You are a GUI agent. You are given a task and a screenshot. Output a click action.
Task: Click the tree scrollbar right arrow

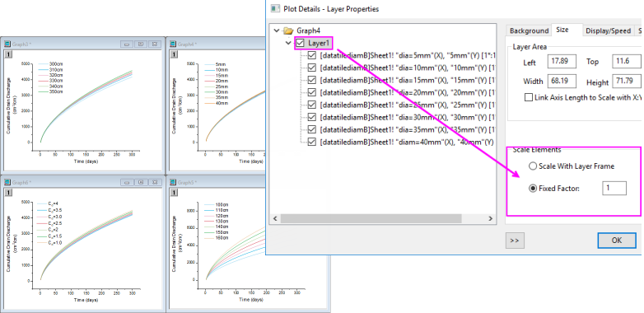[x=489, y=218]
